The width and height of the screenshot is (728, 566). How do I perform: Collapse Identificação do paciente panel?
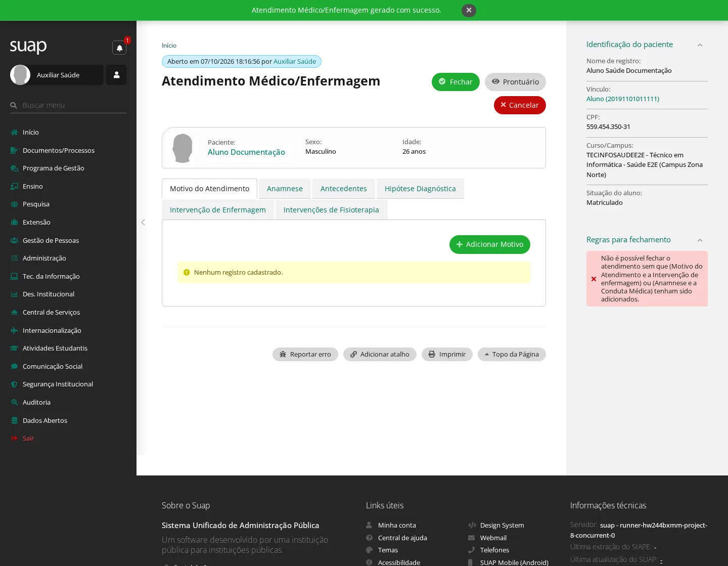[x=700, y=45]
